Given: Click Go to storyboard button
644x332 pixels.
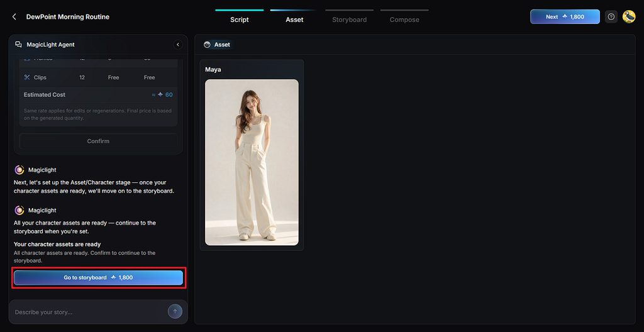Looking at the screenshot, I should coord(98,278).
